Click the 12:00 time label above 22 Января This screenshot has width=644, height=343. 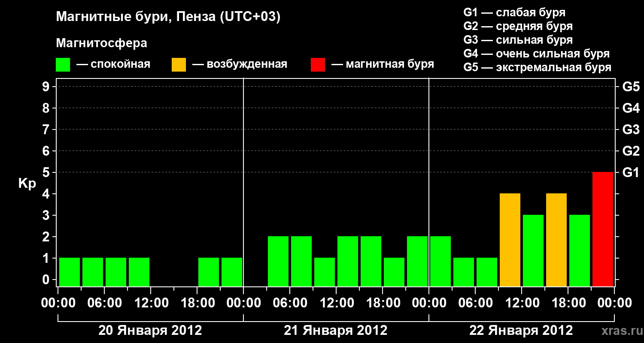point(522,303)
